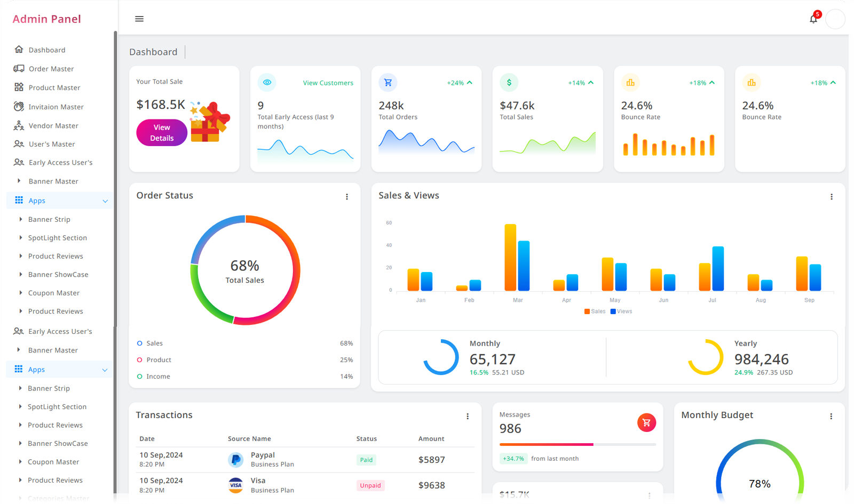Click the shopping cart icon on Total Orders
Screen dimensions: 854x504
(x=388, y=83)
